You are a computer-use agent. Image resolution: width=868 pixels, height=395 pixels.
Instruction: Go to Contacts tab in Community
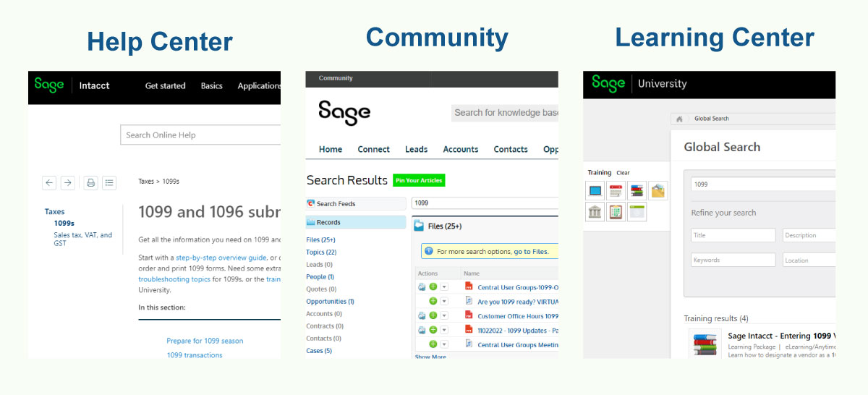[511, 149]
